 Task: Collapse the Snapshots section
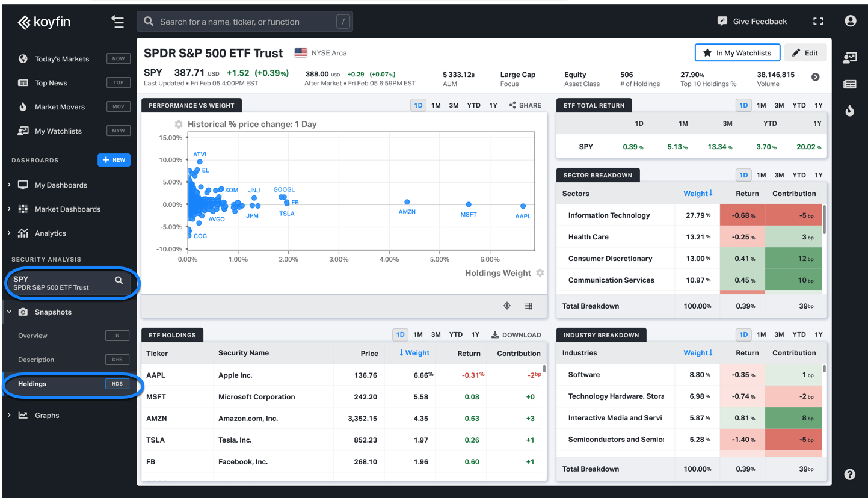(x=8, y=312)
